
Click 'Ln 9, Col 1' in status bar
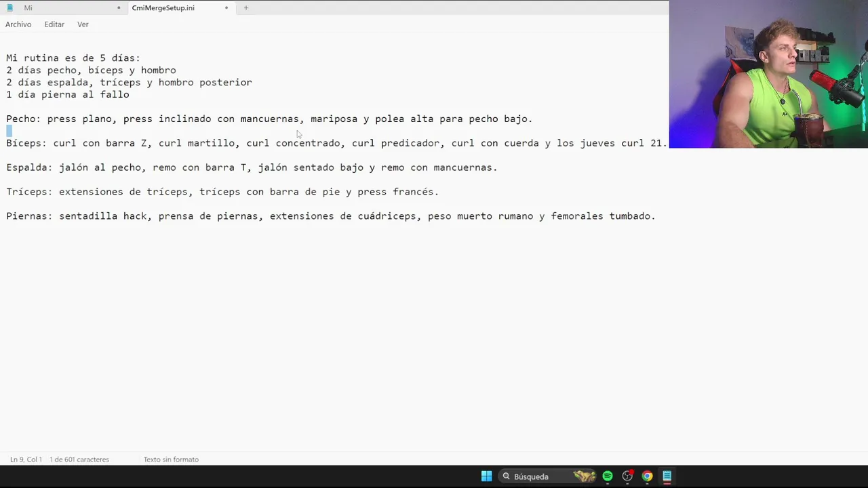pyautogui.click(x=26, y=460)
